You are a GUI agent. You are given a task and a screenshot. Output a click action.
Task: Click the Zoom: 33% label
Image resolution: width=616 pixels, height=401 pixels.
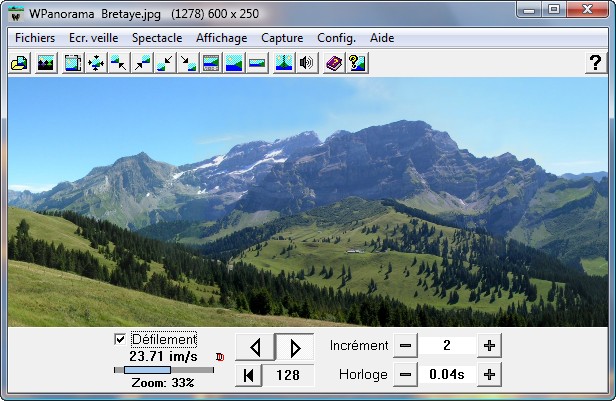(163, 383)
